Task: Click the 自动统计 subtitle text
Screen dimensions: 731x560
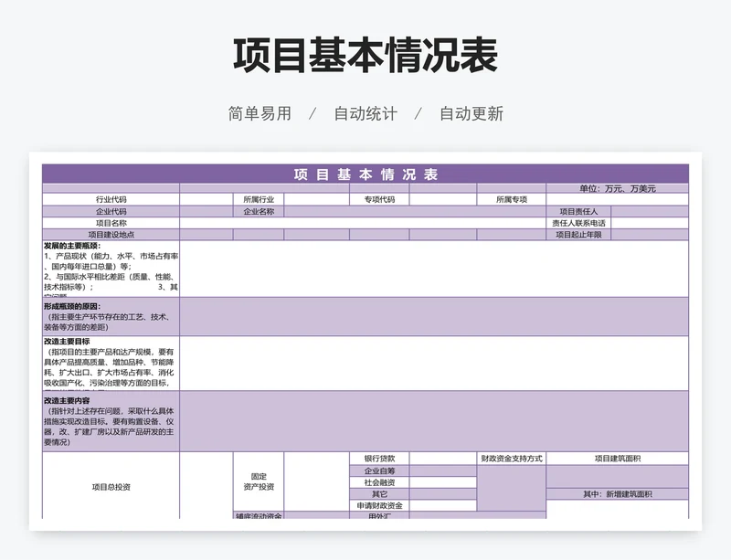Action: pyautogui.click(x=365, y=113)
